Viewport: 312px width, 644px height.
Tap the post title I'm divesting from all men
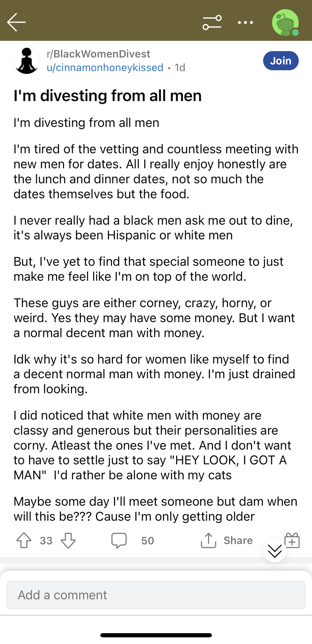pos(108,96)
